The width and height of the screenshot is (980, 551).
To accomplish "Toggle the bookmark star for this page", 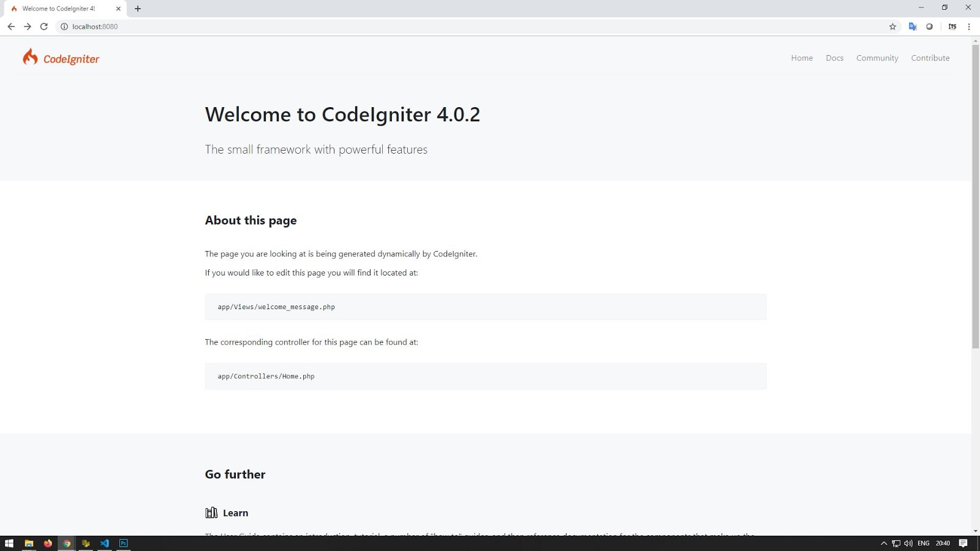I will [x=892, y=26].
